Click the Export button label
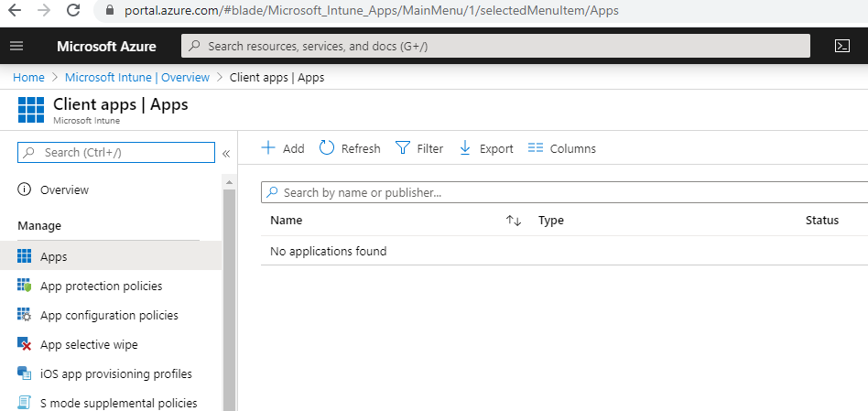Image resolution: width=868 pixels, height=411 pixels. [x=496, y=149]
